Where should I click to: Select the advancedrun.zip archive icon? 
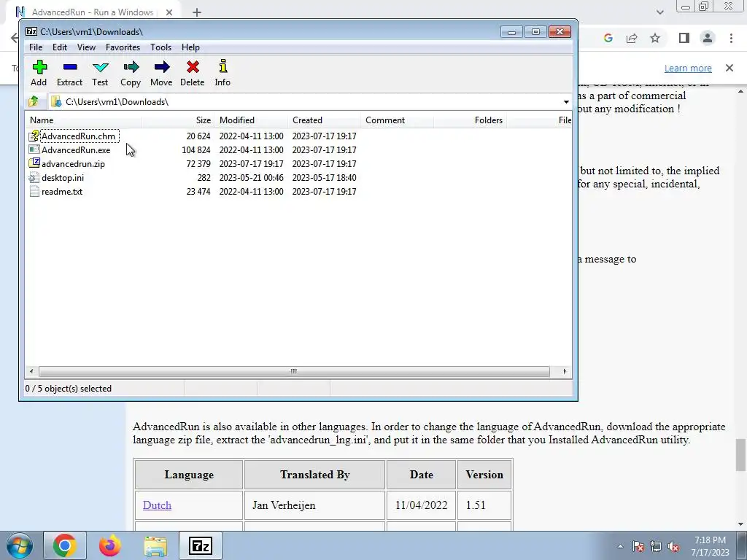coord(34,164)
